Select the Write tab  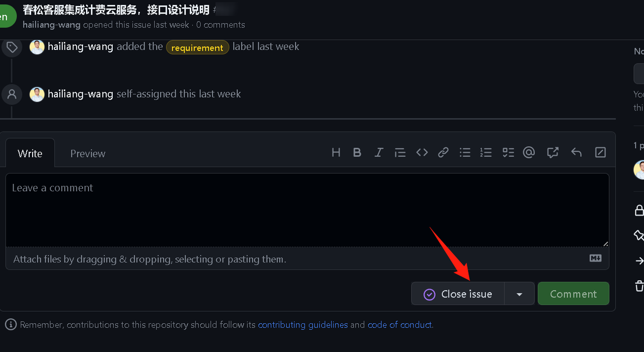pos(30,154)
